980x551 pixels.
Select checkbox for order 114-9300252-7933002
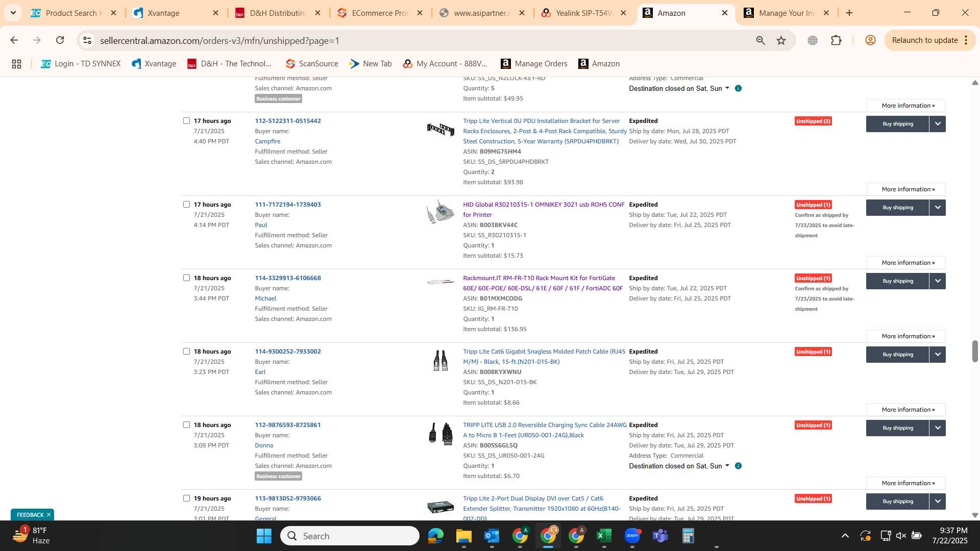186,352
